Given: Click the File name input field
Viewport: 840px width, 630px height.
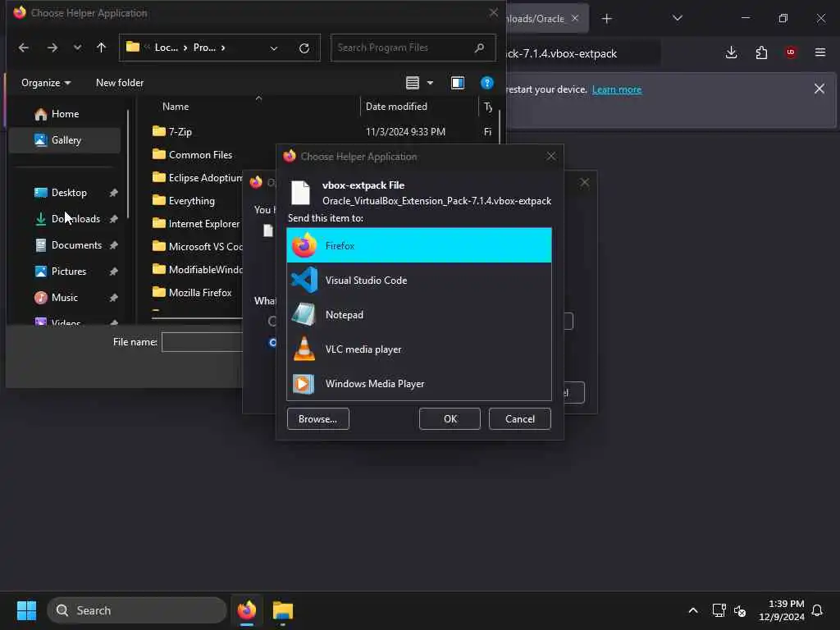Looking at the screenshot, I should pyautogui.click(x=203, y=342).
